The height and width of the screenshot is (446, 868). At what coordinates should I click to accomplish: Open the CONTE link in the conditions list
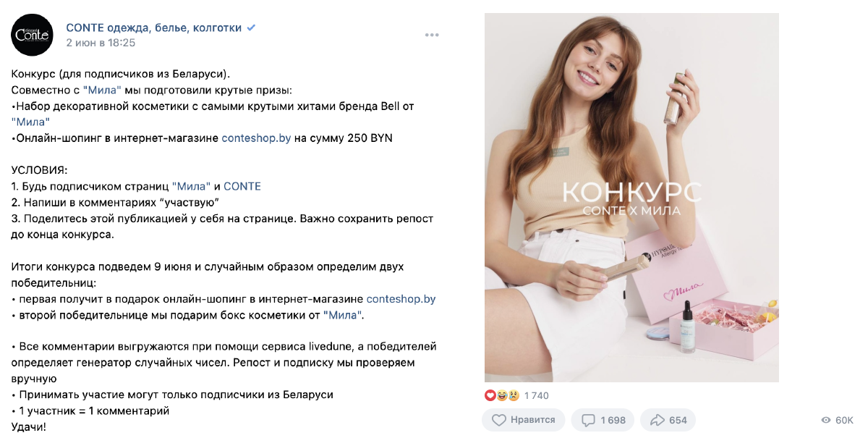(242, 186)
